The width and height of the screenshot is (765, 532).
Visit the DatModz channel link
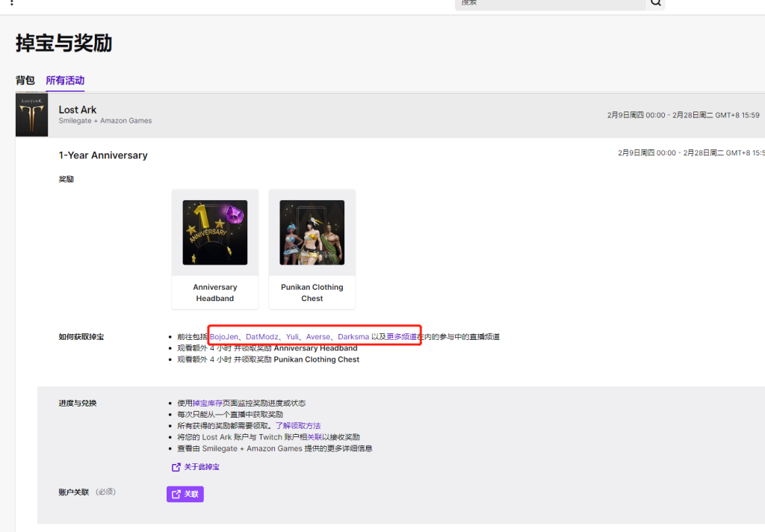click(x=262, y=337)
